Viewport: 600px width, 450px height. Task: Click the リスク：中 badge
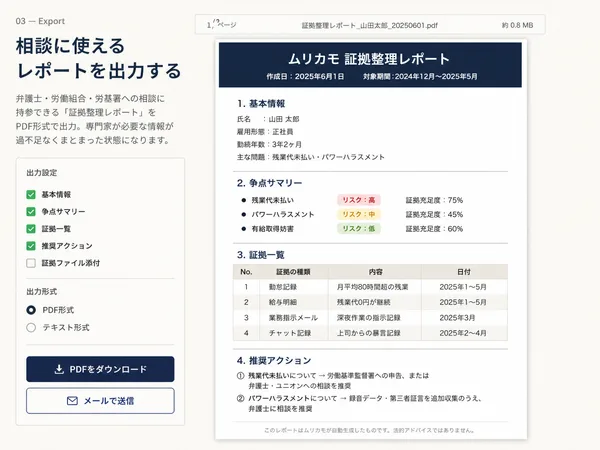pos(359,214)
